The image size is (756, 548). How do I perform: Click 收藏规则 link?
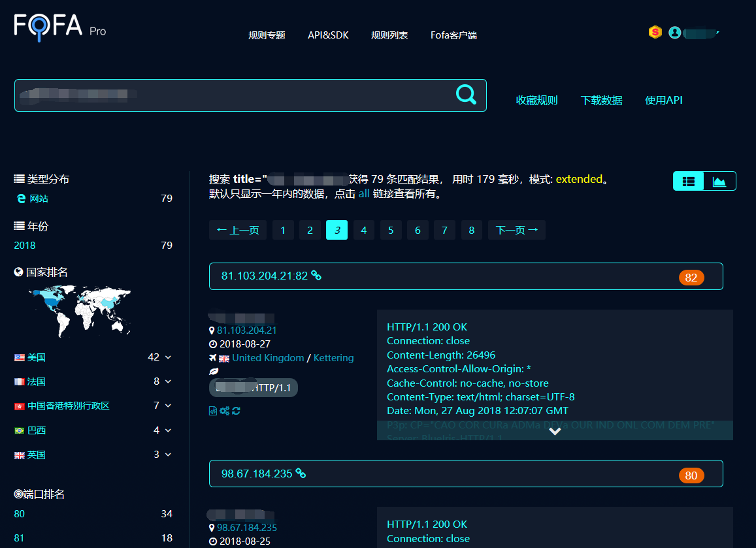pyautogui.click(x=536, y=100)
